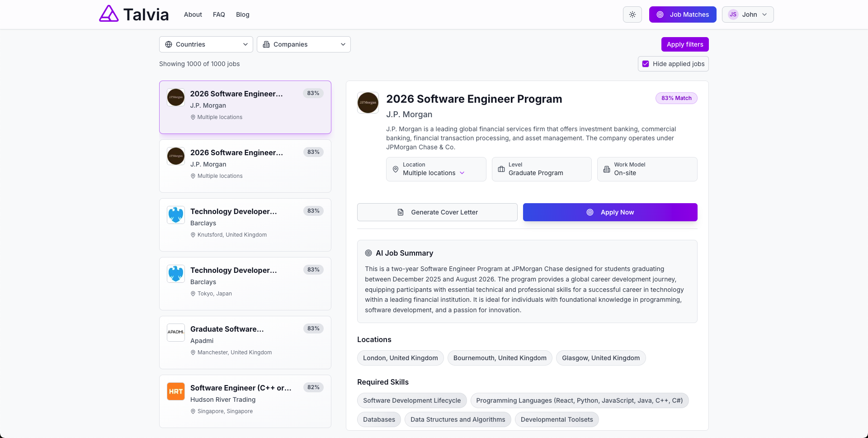
Task: Click Generate Cover Letter button
Action: point(437,212)
